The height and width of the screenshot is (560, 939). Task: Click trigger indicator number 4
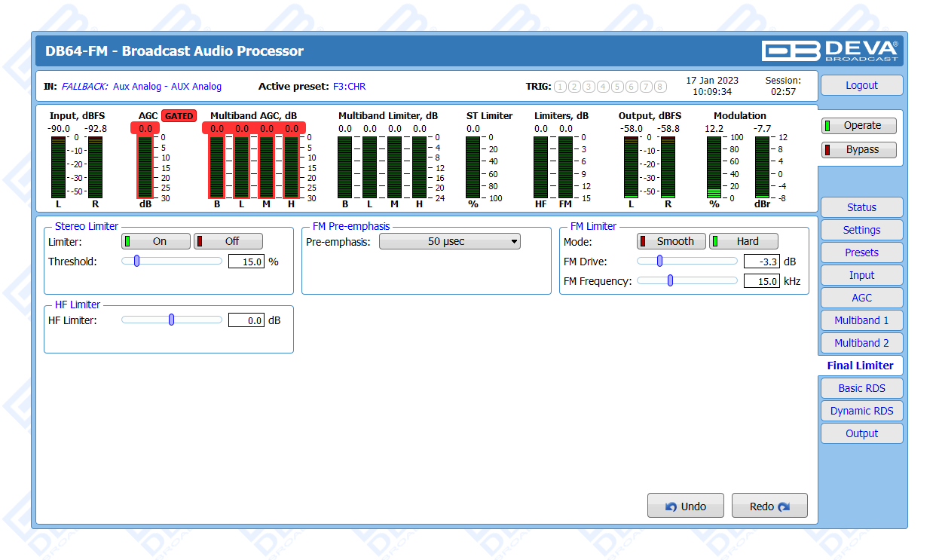click(x=603, y=87)
